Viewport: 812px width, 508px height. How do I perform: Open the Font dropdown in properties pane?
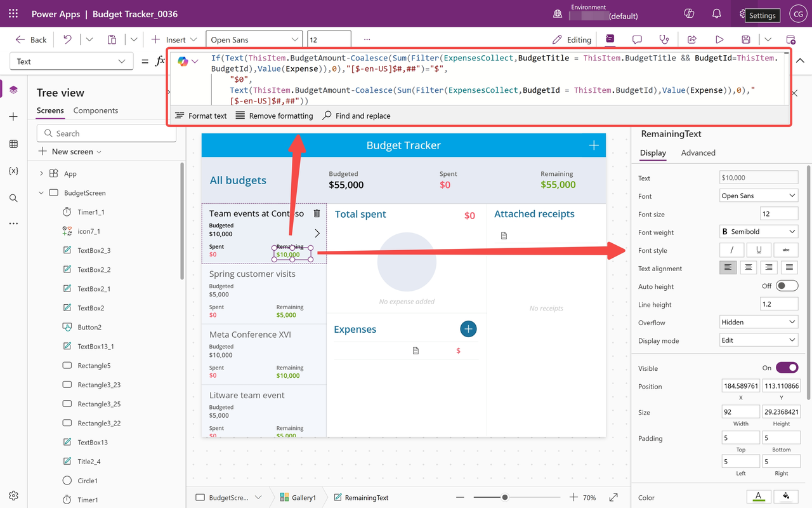pyautogui.click(x=759, y=196)
